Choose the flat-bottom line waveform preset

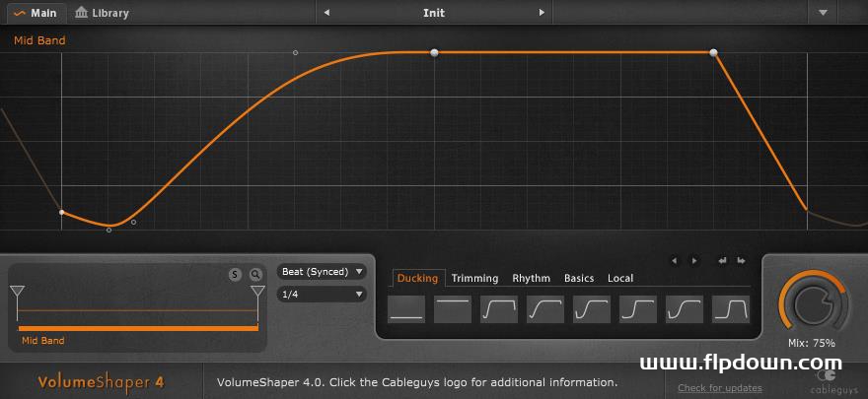coord(406,309)
